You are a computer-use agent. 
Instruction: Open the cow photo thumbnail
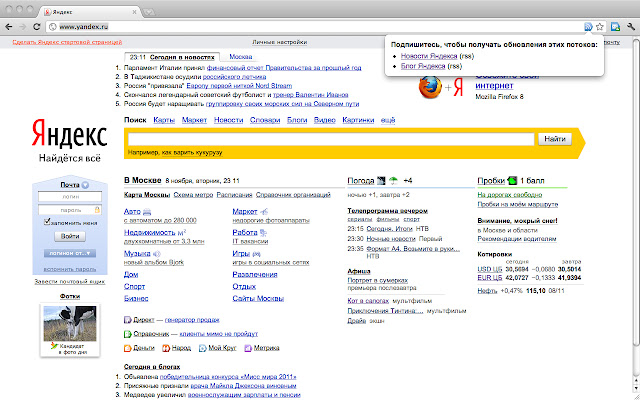click(x=70, y=324)
